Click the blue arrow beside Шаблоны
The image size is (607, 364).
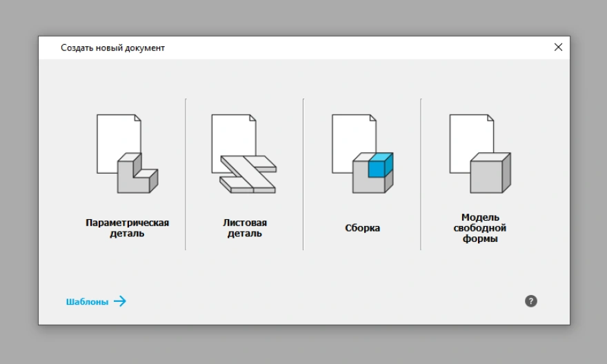click(120, 301)
